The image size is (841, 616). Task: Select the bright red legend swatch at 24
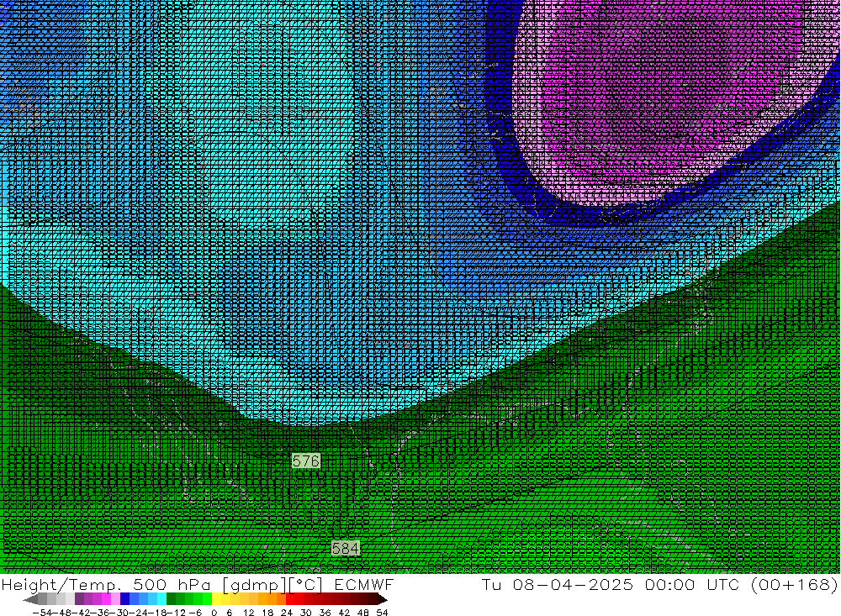click(x=290, y=599)
